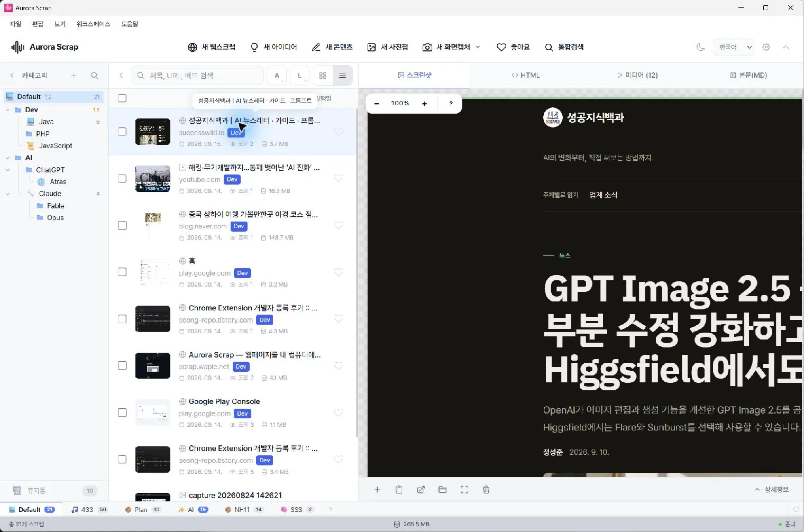Screen dimensions: 804x532
Task: Switch to the NH11 workspace tab
Action: (244, 510)
